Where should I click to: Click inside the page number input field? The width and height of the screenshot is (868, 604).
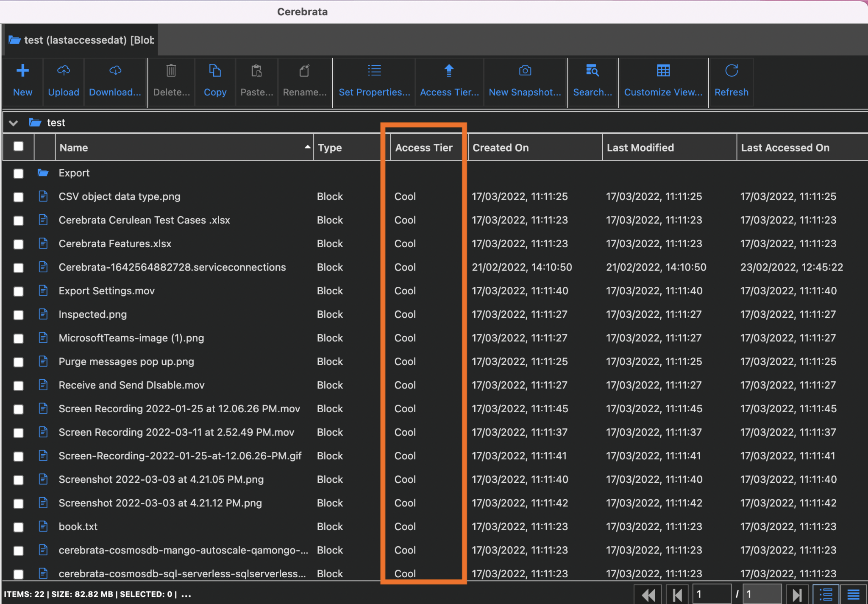[x=712, y=593]
